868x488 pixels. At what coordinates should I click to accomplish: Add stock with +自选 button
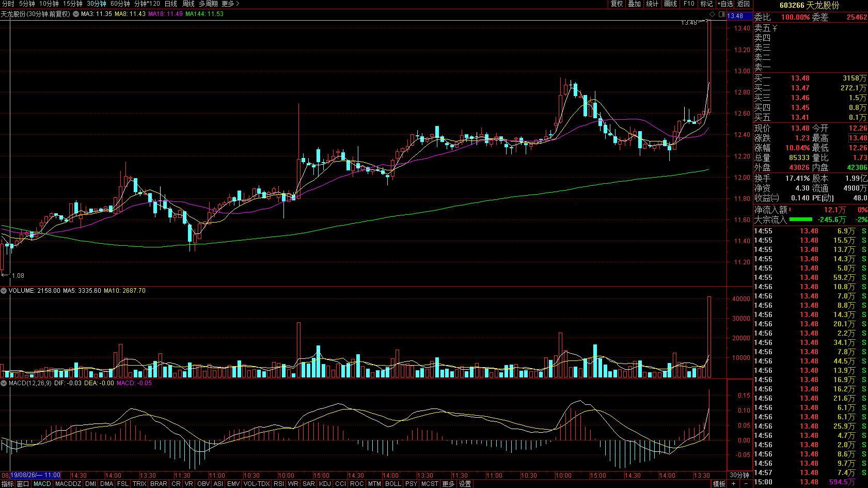[x=725, y=4]
